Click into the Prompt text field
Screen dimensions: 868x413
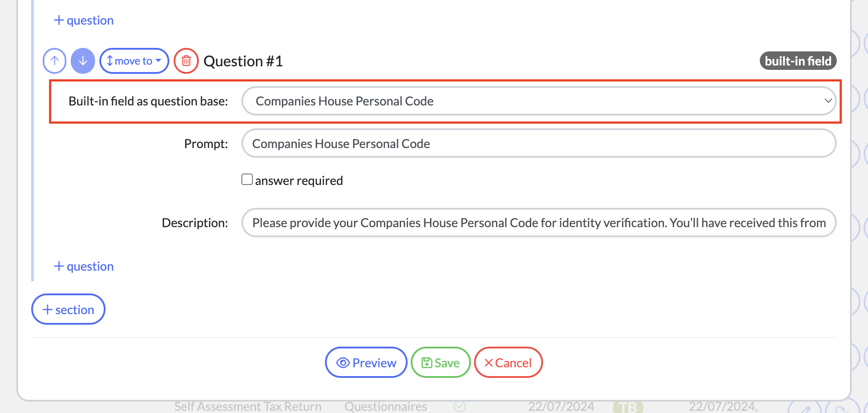(539, 144)
